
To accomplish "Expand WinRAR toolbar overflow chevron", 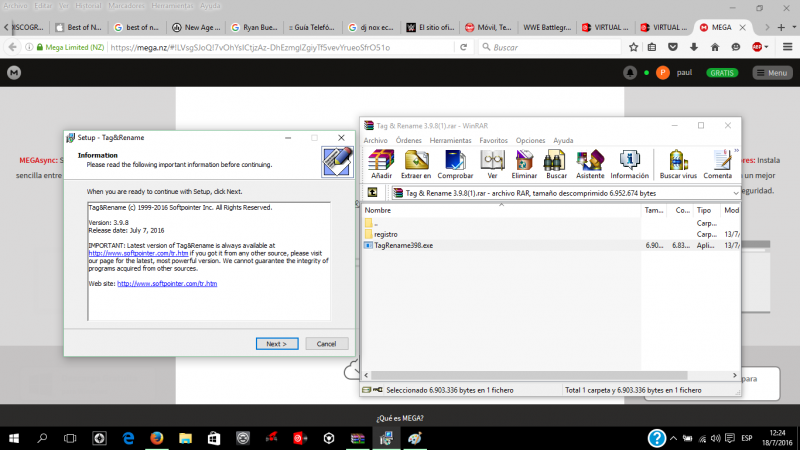I will [x=736, y=151].
